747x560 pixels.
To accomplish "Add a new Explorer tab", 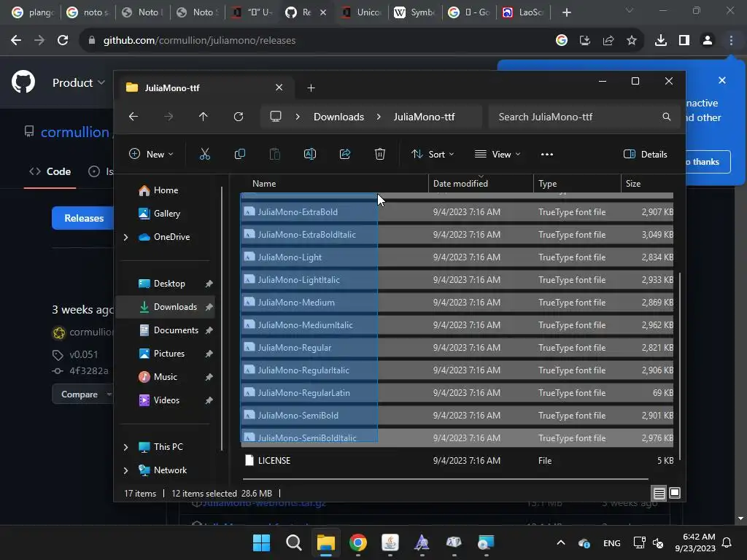I will click(x=311, y=88).
